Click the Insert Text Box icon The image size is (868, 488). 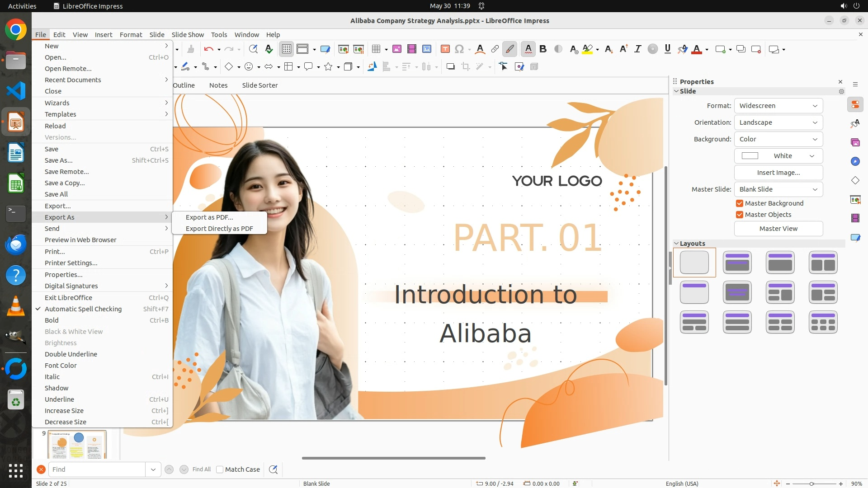[x=445, y=49]
